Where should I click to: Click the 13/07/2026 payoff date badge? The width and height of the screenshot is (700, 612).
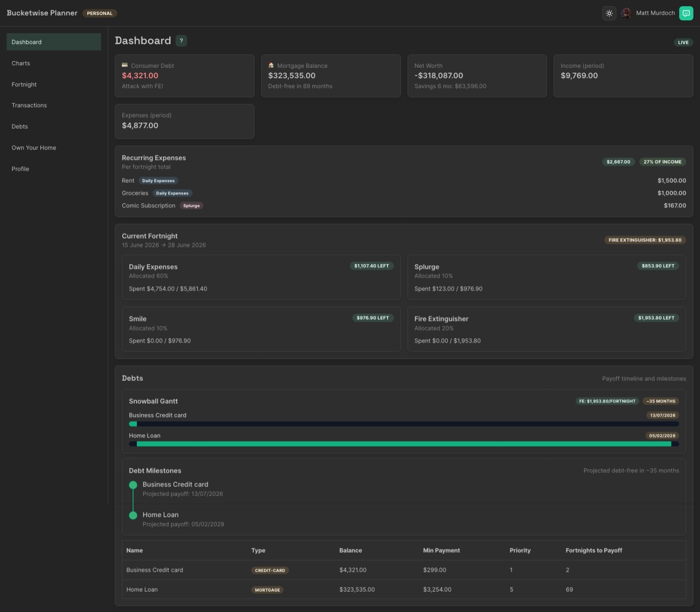point(662,415)
